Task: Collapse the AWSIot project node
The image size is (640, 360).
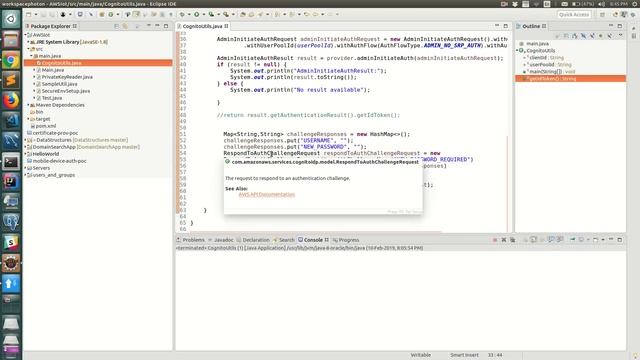Action: point(26,35)
